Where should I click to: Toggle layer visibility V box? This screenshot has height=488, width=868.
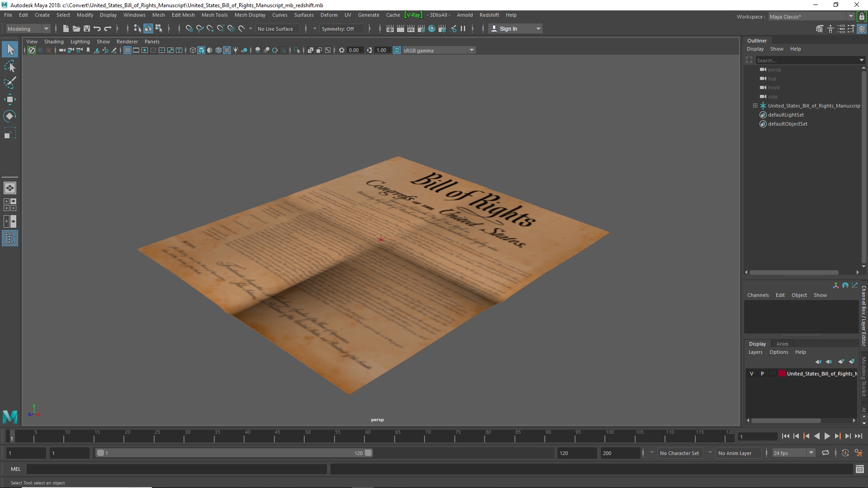pyautogui.click(x=751, y=374)
